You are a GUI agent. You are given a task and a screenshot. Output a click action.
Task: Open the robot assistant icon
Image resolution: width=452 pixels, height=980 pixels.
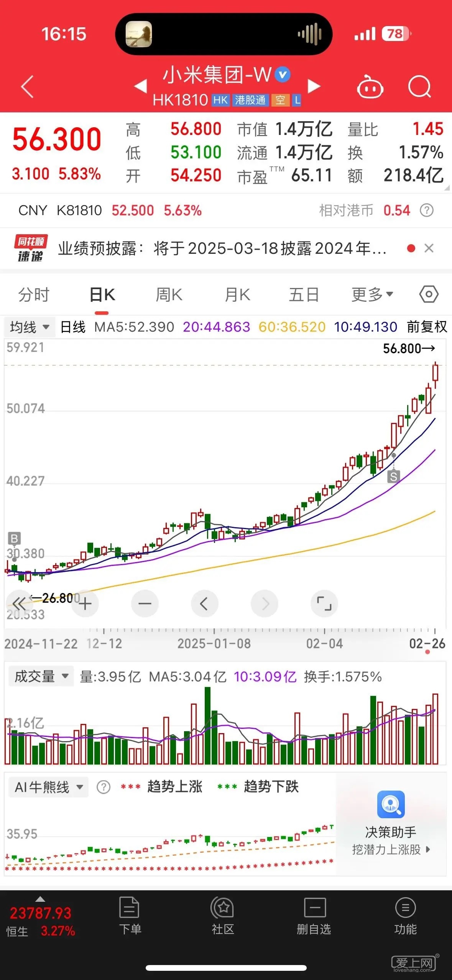click(x=370, y=87)
